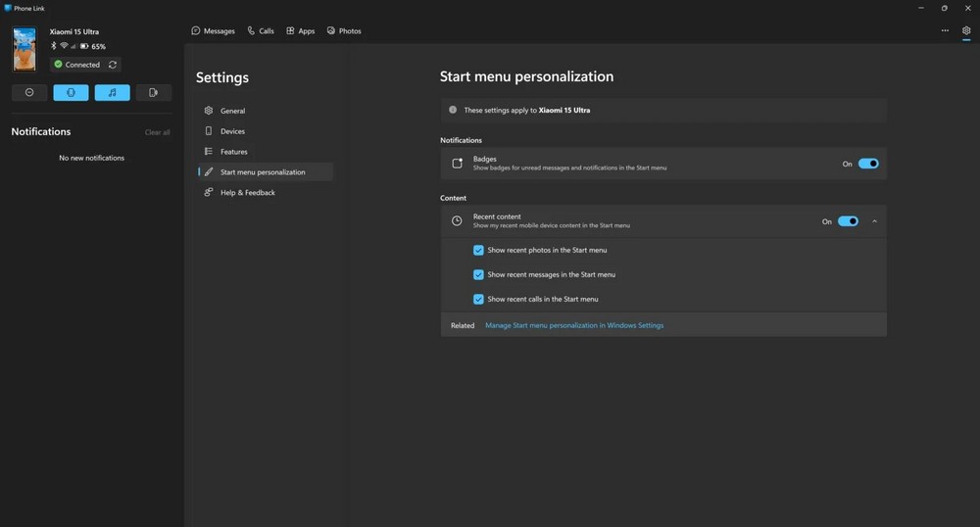This screenshot has width=980, height=527.
Task: Open the settings gear icon
Action: point(966,30)
